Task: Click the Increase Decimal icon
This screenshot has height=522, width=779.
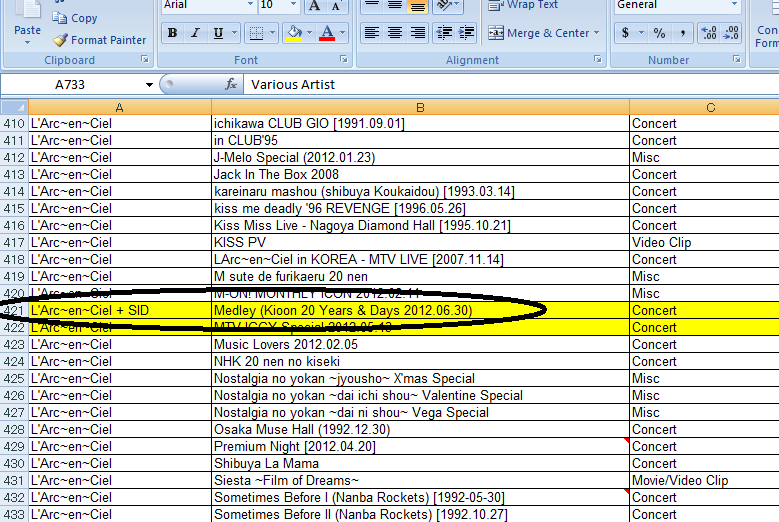Action: [x=709, y=33]
